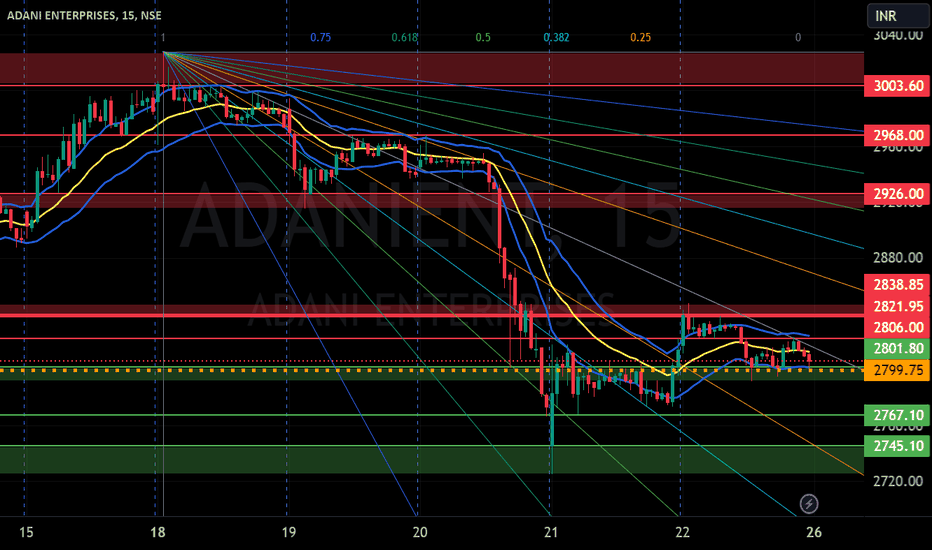The width and height of the screenshot is (932, 550).
Task: Select the 2806.00 price label
Action: (x=898, y=327)
